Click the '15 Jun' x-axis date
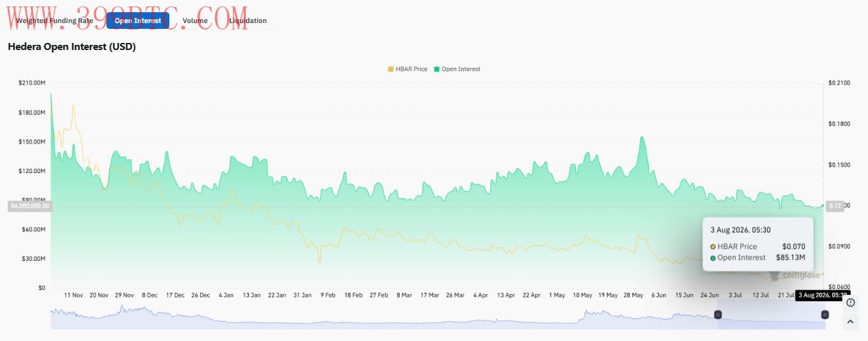This screenshot has width=868, height=341. (684, 295)
